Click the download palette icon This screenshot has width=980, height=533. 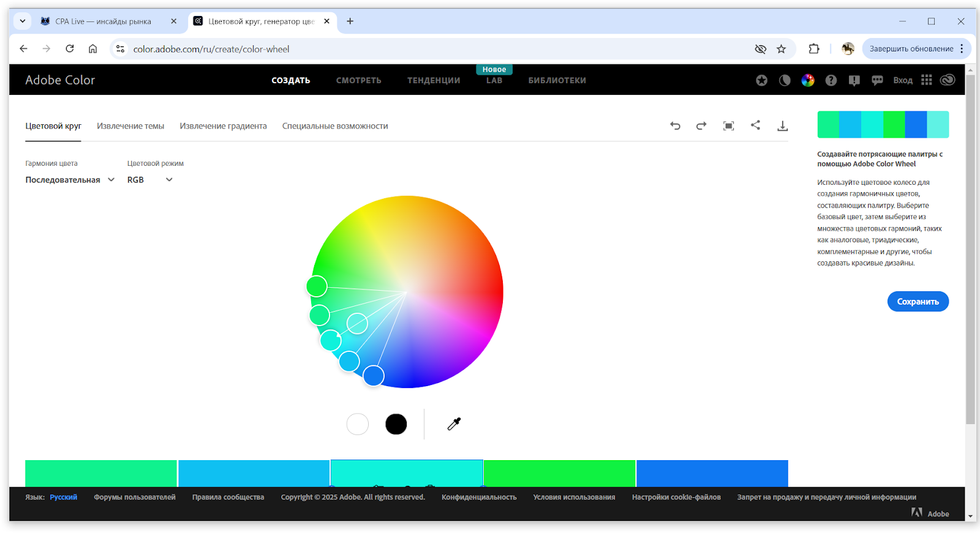[x=782, y=125]
